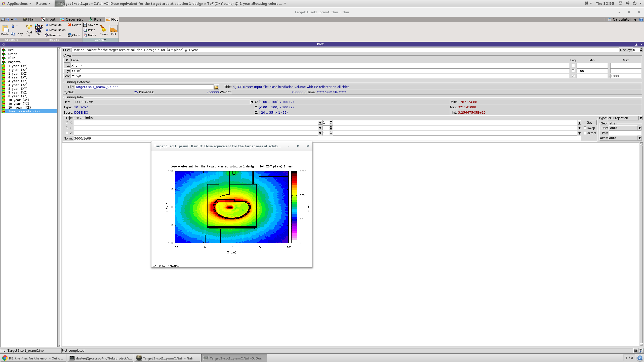Enable the swap checkbox
Screen dimensions: 644x362
585,128
